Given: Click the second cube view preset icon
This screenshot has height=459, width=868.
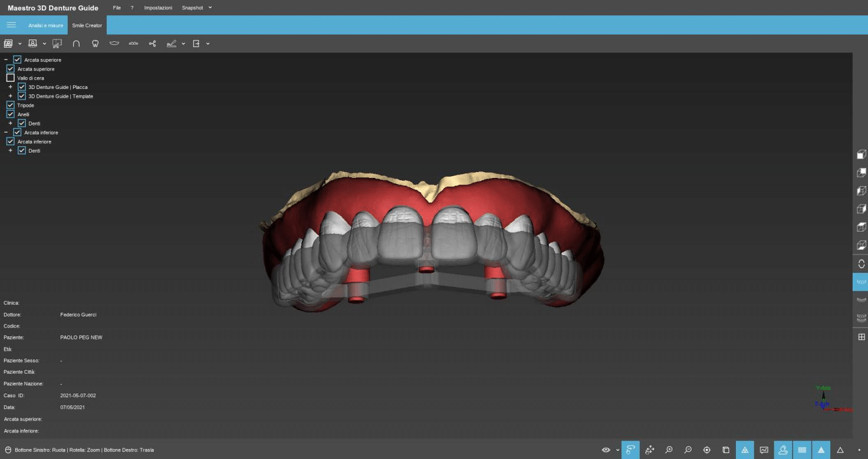Looking at the screenshot, I should point(861,173).
